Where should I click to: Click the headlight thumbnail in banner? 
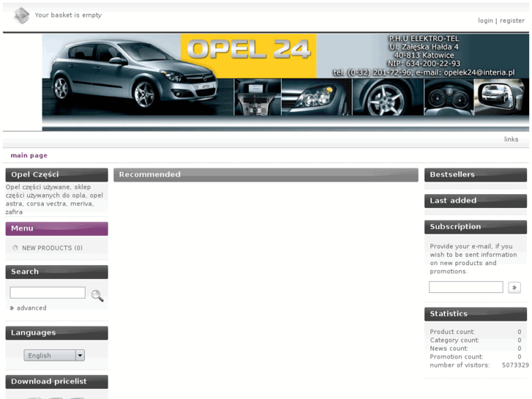[317, 97]
